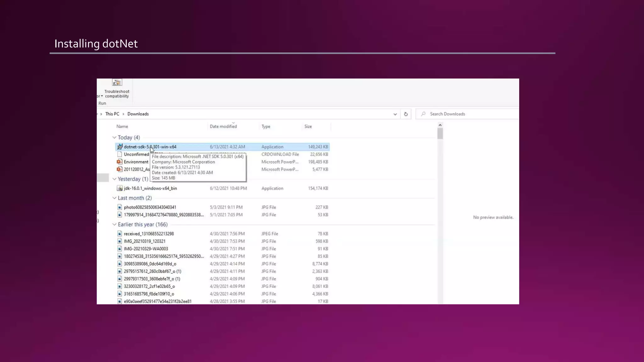Viewport: 644px width, 362px height.
Task: Select e90a0aeef35291477e54e231f2b2ee81 image icon
Action: (119, 301)
